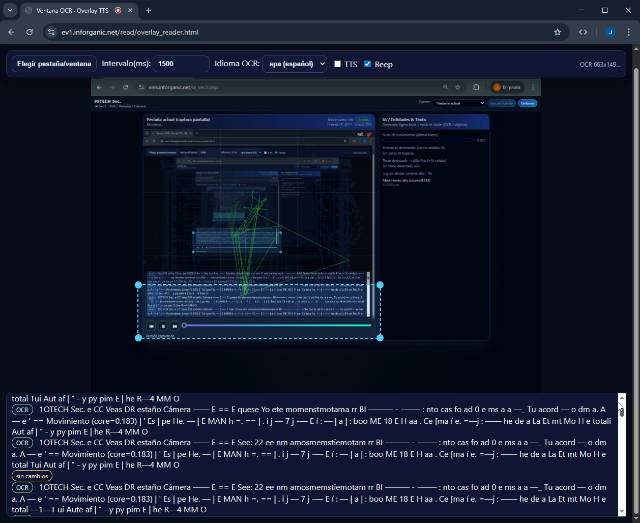Uncheck the Beep checkbox
The height and width of the screenshot is (523, 640).
(x=366, y=64)
